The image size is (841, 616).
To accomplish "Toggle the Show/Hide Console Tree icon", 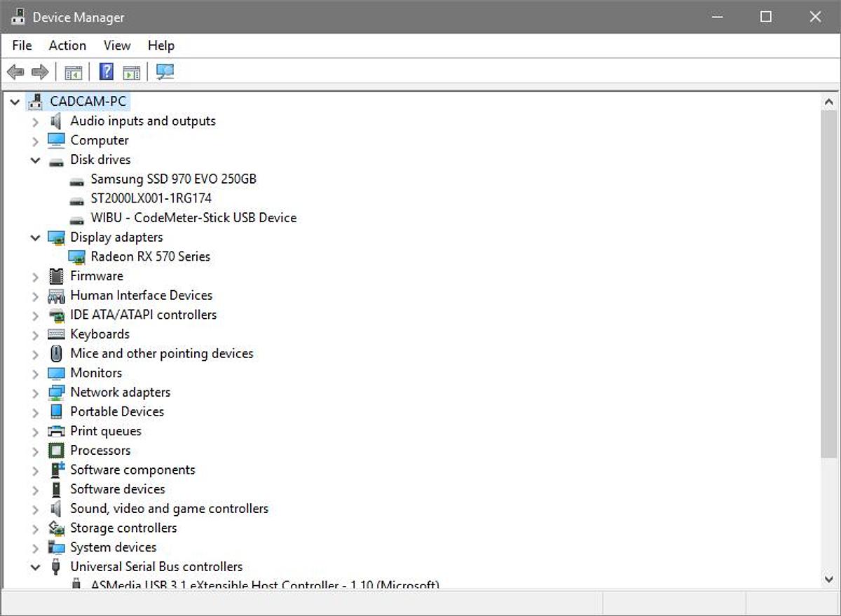I will point(73,72).
